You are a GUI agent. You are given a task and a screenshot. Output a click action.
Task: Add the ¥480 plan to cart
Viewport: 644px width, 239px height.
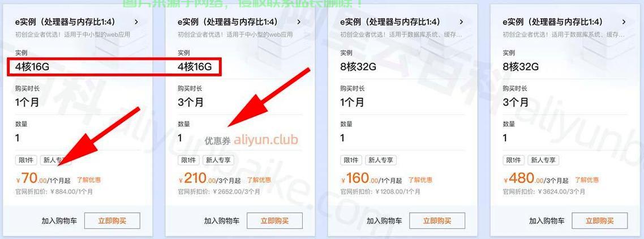click(547, 221)
